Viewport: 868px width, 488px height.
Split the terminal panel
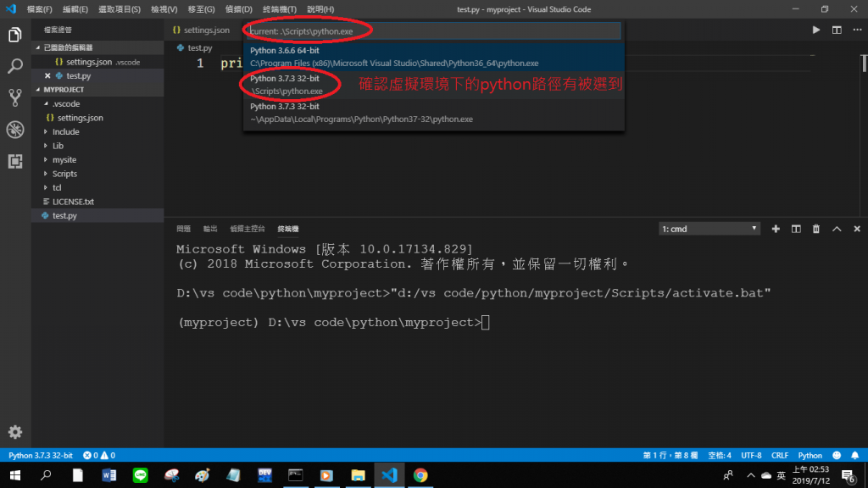tap(796, 229)
